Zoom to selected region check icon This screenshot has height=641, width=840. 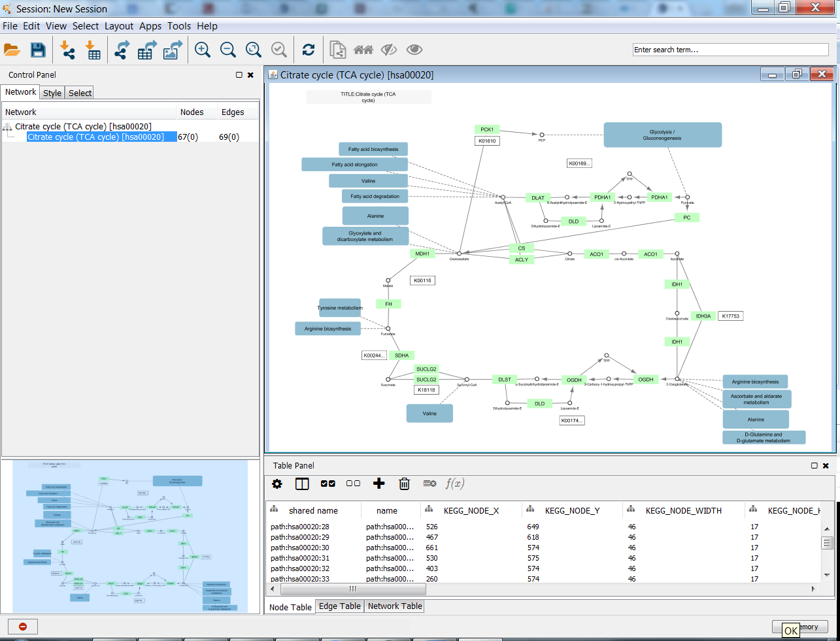(x=279, y=50)
